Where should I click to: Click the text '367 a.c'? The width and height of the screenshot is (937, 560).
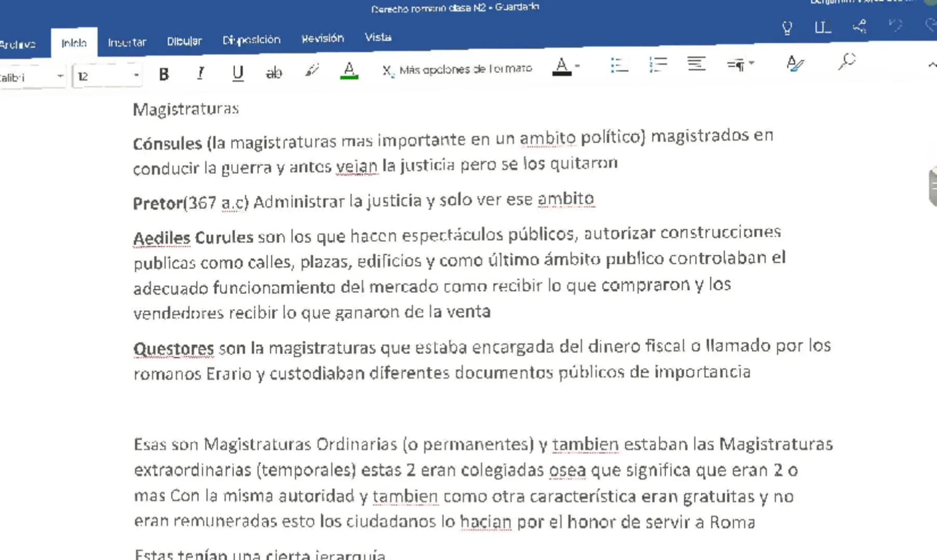click(x=216, y=202)
